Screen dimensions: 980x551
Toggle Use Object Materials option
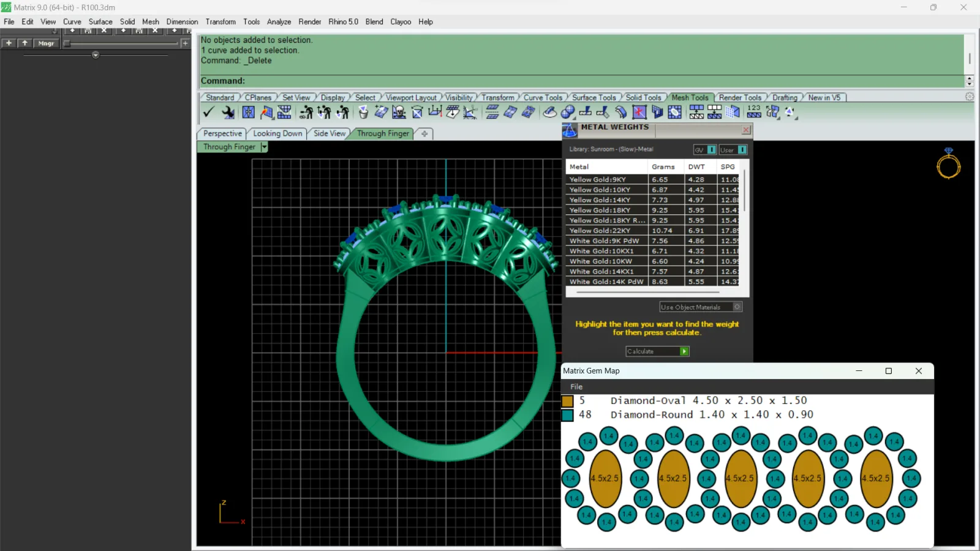[701, 307]
